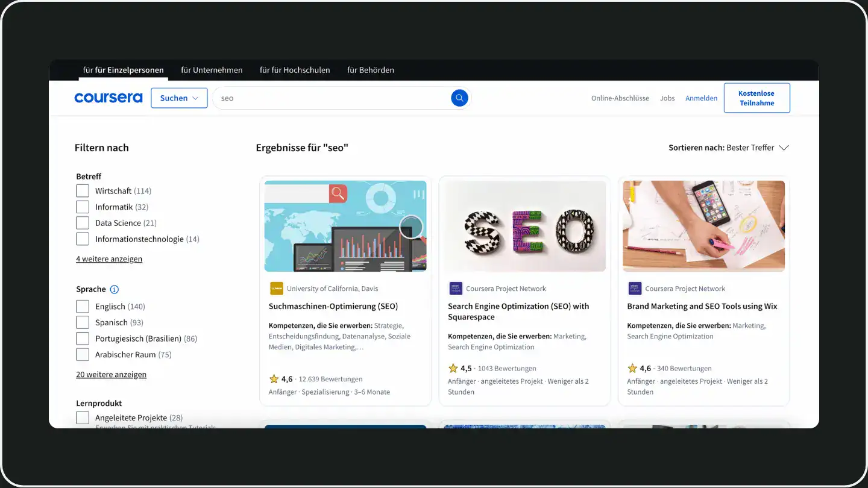This screenshot has height=488, width=868.
Task: Click the star rating icon beside 4,6 · 340 Bewertungen
Action: pos(632,368)
